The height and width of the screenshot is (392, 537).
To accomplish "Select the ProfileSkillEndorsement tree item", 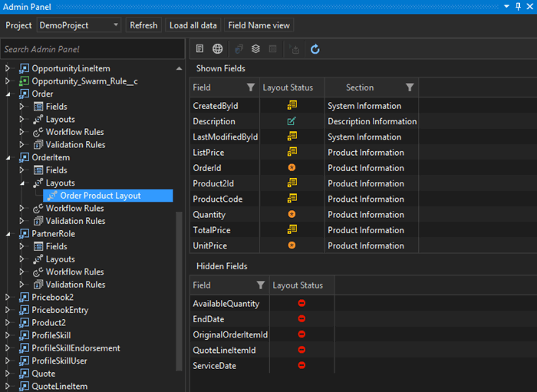I will coord(76,348).
